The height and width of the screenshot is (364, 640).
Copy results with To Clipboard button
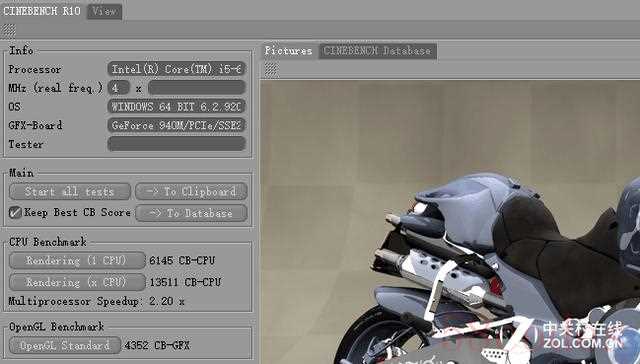coord(191,191)
